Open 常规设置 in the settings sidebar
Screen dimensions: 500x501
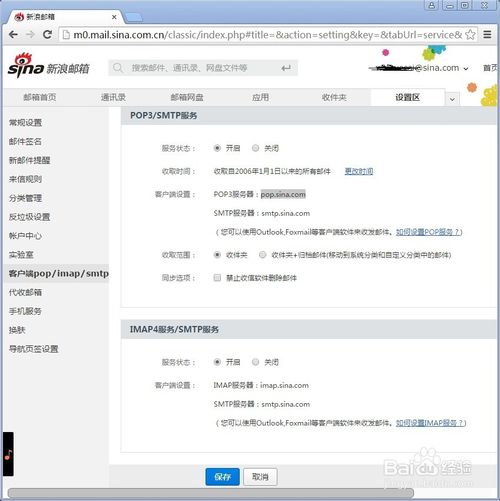(x=25, y=123)
